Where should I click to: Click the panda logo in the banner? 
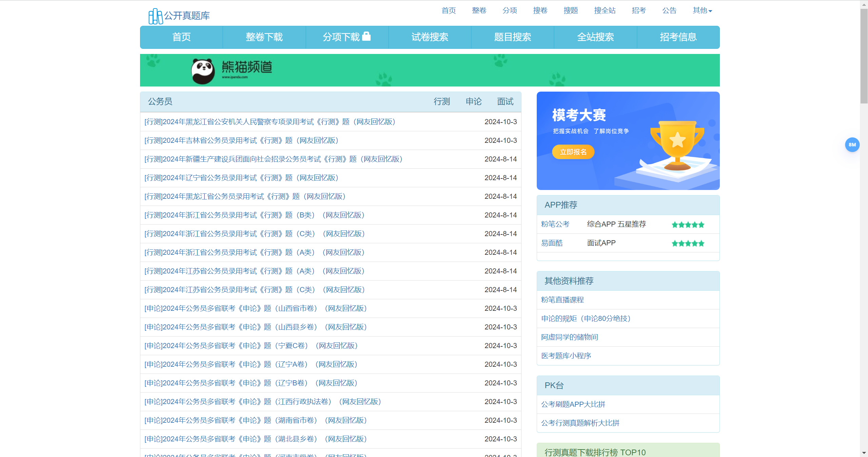pos(203,71)
